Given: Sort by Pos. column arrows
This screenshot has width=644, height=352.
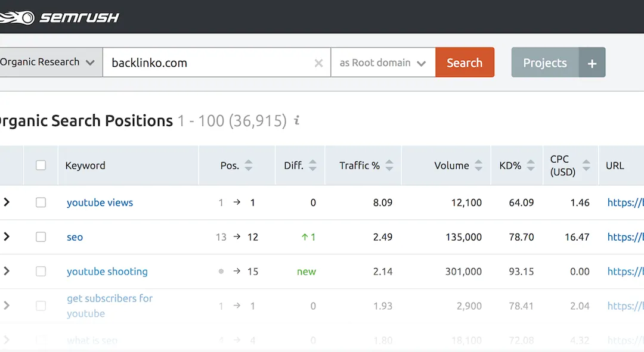Looking at the screenshot, I should [249, 166].
